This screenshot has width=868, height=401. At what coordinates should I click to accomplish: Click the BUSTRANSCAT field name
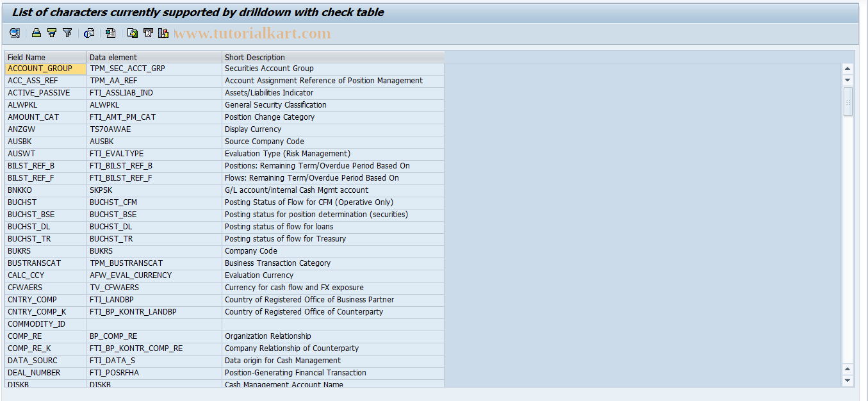pyautogui.click(x=34, y=263)
